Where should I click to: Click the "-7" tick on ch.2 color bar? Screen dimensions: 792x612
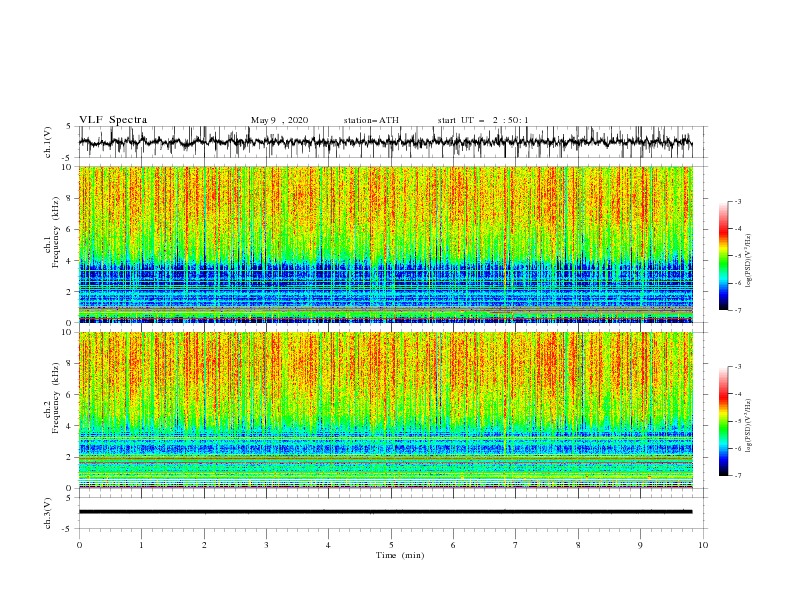[738, 476]
